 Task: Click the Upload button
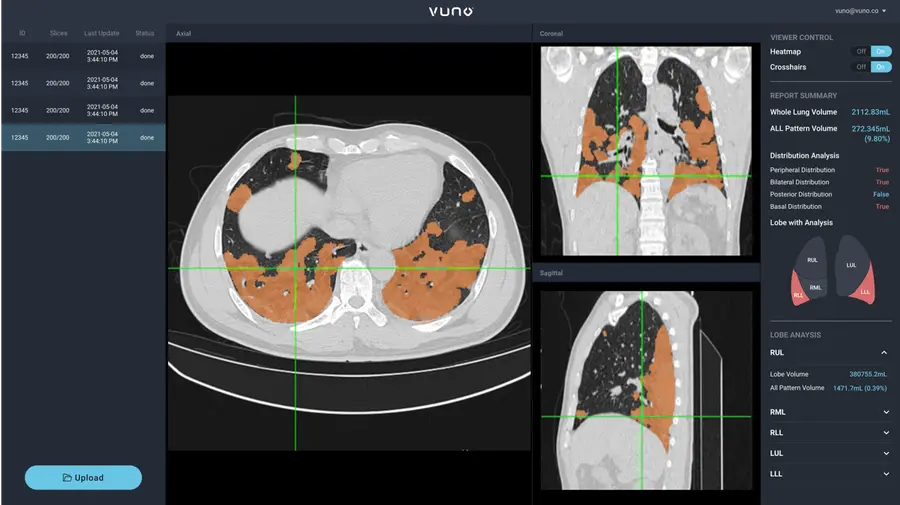coord(83,477)
